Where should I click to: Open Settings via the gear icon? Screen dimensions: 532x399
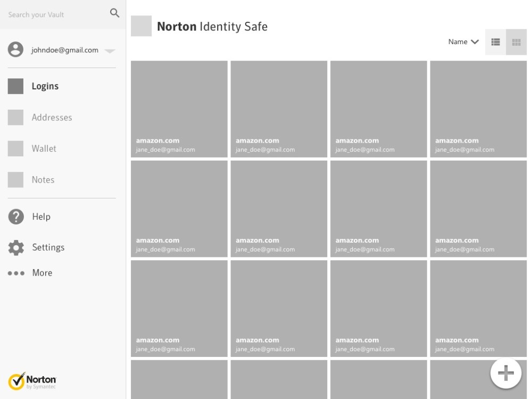16,247
